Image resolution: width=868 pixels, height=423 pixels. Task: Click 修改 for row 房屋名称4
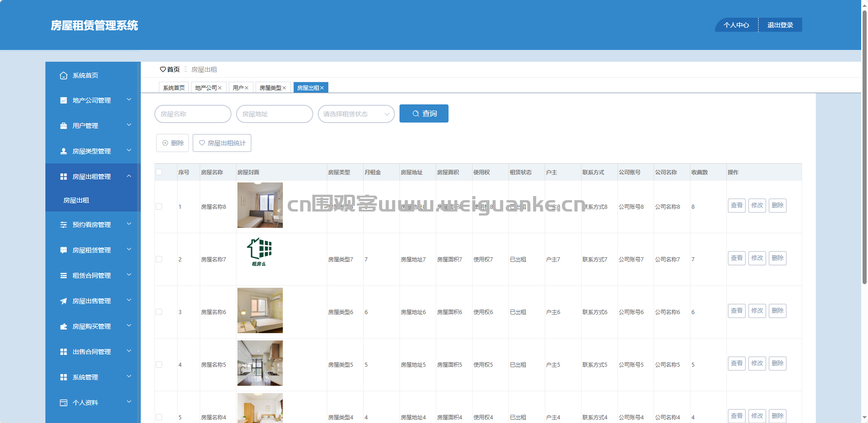(757, 416)
